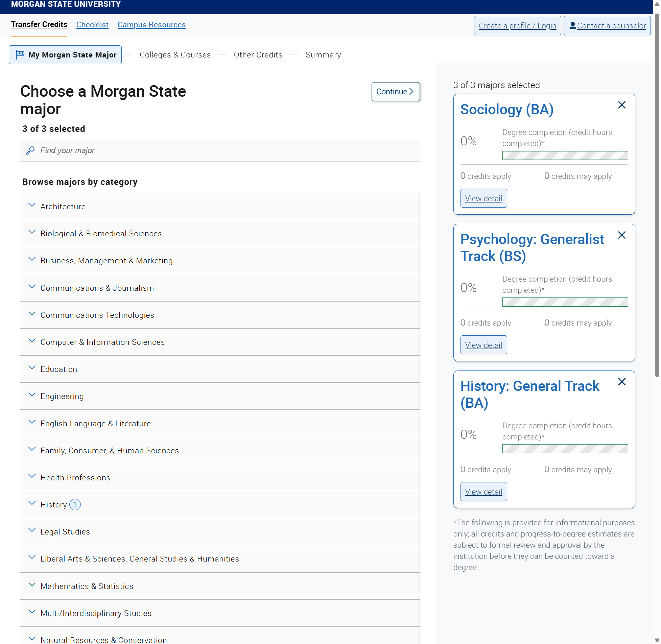Remove History: General Track major card
The width and height of the screenshot is (661, 644).
(621, 382)
